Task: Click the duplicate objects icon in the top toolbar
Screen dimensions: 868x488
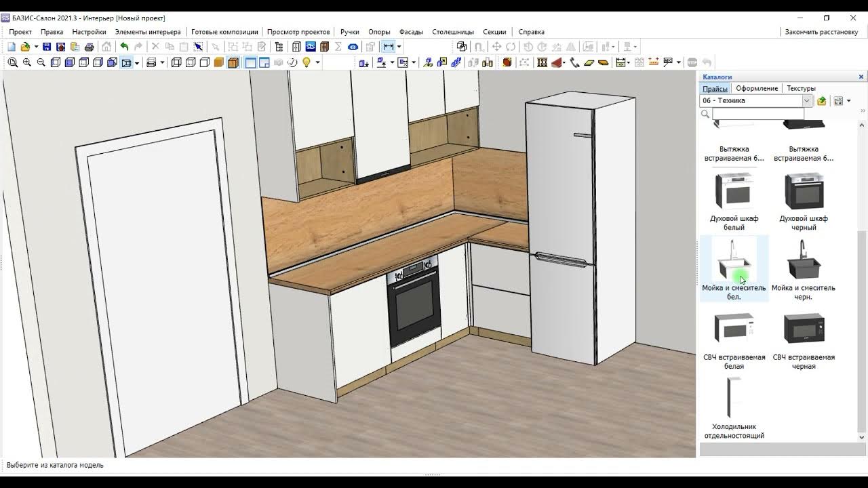Action: coord(462,47)
